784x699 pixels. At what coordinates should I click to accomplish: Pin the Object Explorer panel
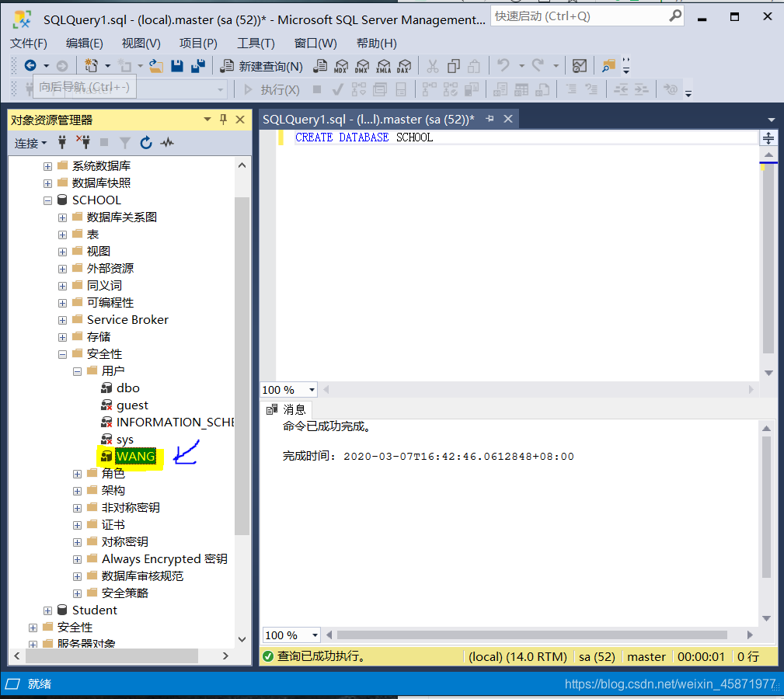pyautogui.click(x=224, y=120)
